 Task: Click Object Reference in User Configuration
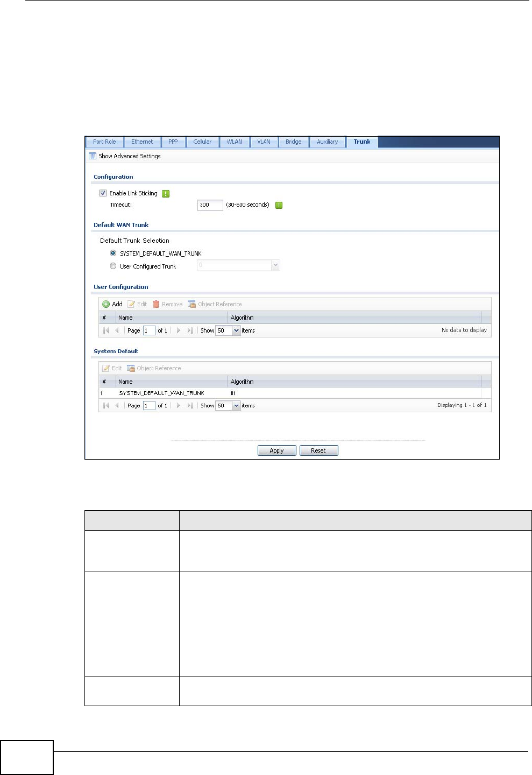pos(215,304)
